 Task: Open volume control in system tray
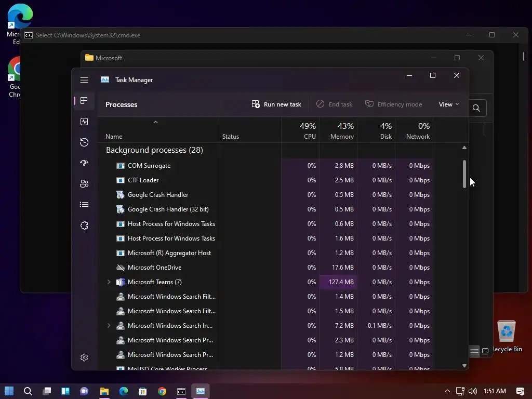point(473,391)
